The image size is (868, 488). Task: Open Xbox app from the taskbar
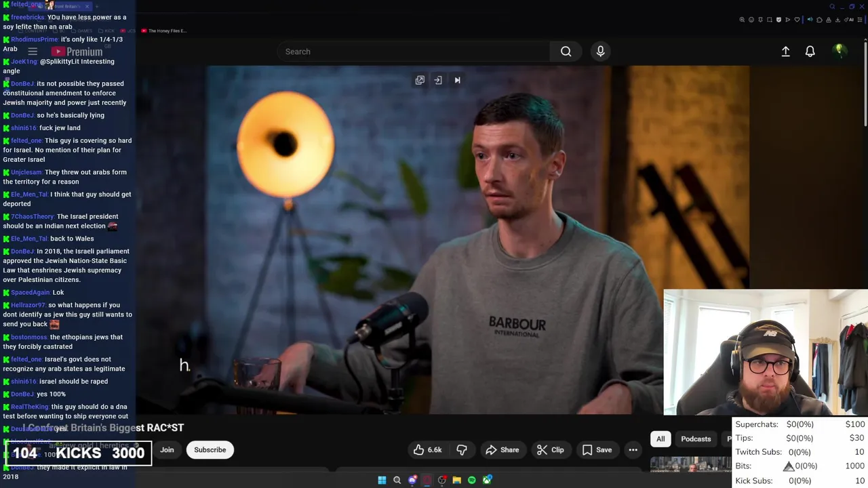point(487,480)
